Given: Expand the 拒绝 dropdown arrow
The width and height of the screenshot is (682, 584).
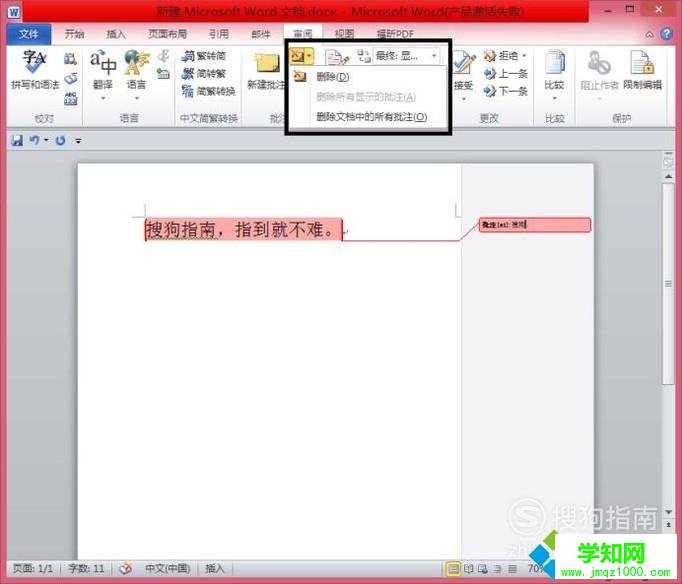Looking at the screenshot, I should [524, 56].
